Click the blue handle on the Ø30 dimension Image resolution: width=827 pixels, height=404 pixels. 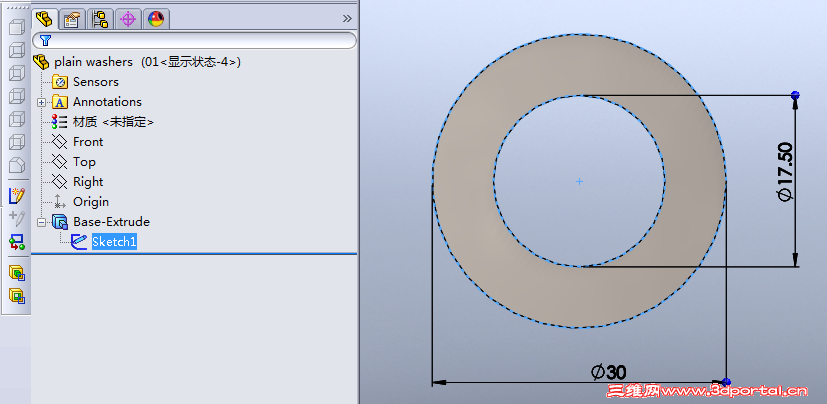(x=726, y=382)
